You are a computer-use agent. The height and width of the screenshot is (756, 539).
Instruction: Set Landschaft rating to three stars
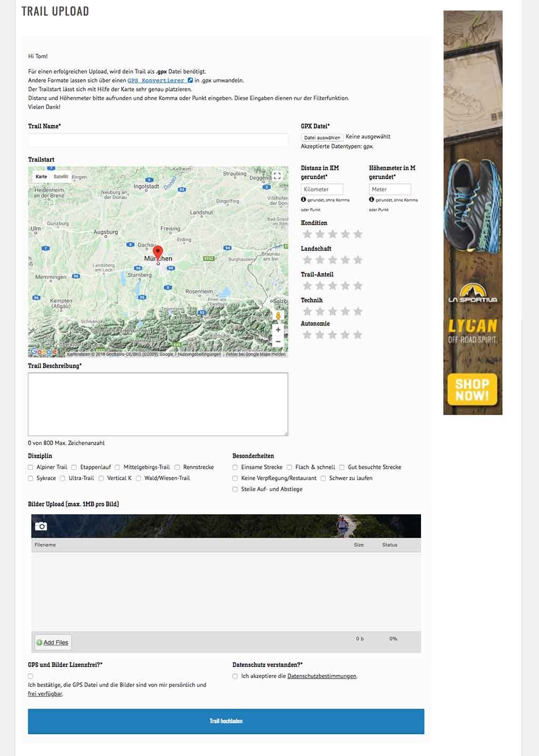[x=333, y=260]
